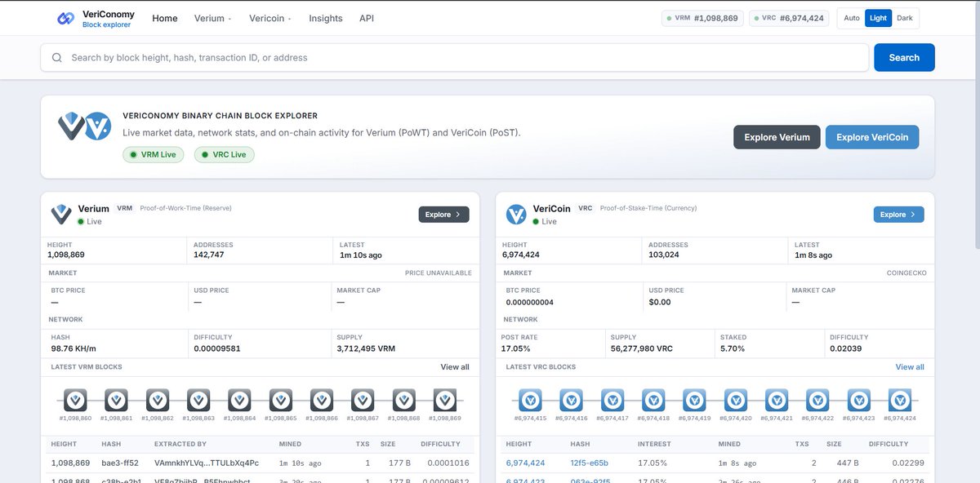Screen dimensions: 980x483
Task: Open VRC block #6,974,416 icon
Action: pos(572,400)
